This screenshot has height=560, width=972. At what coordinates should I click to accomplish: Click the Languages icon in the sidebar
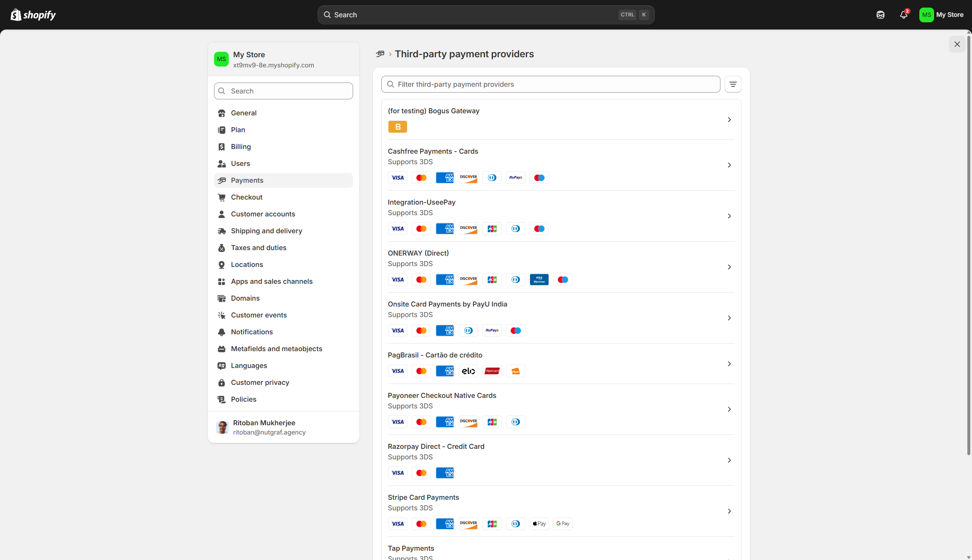222,365
